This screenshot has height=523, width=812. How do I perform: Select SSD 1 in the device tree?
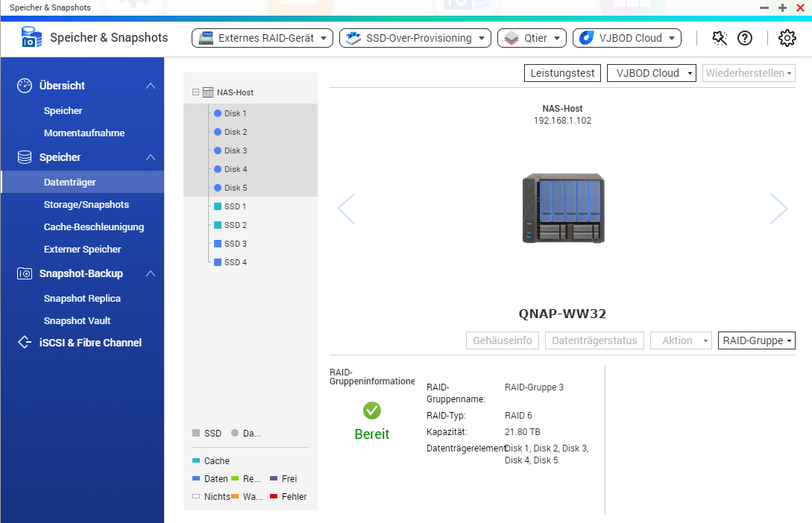pos(235,206)
